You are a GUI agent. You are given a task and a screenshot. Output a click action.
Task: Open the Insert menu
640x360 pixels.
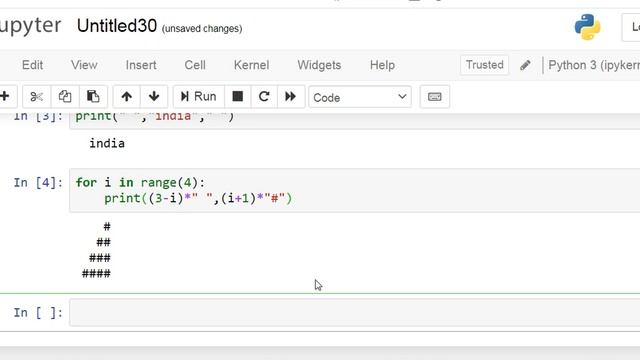coord(141,65)
